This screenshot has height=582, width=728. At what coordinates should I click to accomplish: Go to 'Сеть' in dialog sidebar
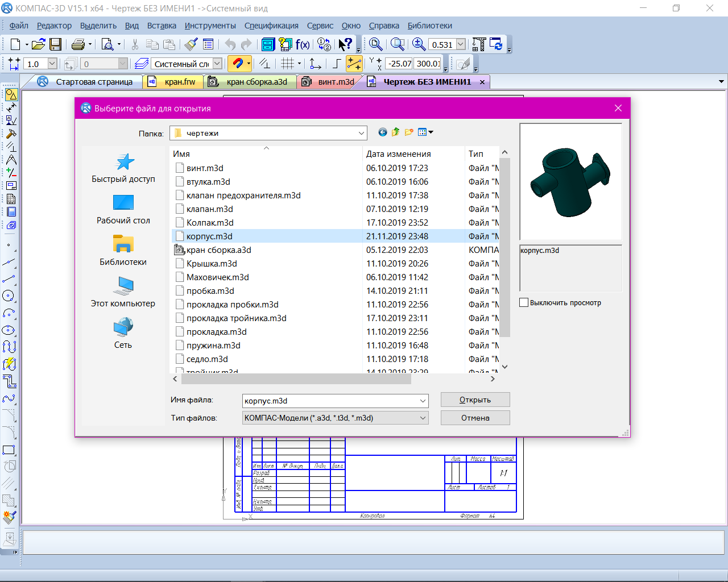coord(123,334)
